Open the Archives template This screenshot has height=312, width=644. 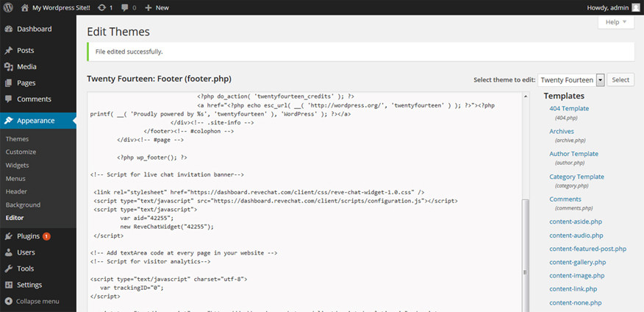pos(562,131)
